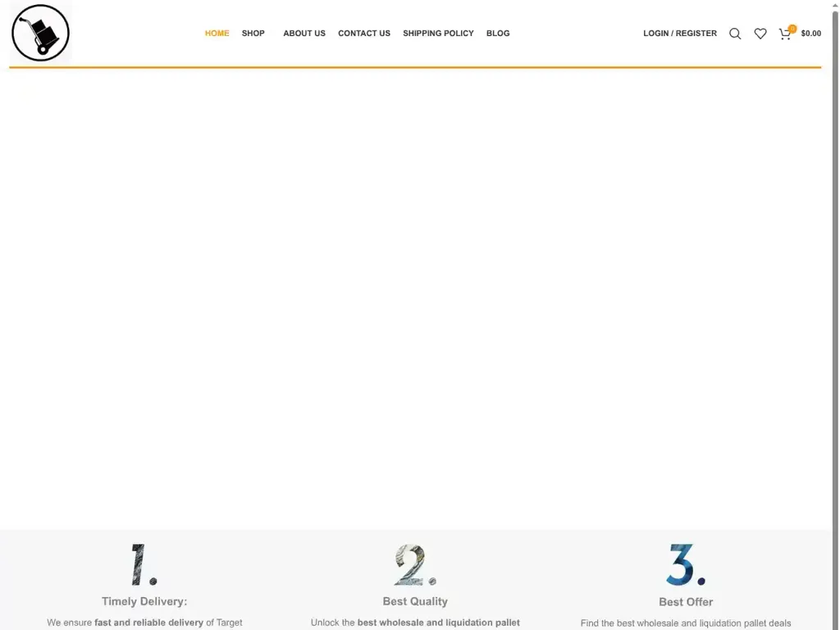The height and width of the screenshot is (630, 840).
Task: Open the ABOUT US page
Action: (x=304, y=34)
